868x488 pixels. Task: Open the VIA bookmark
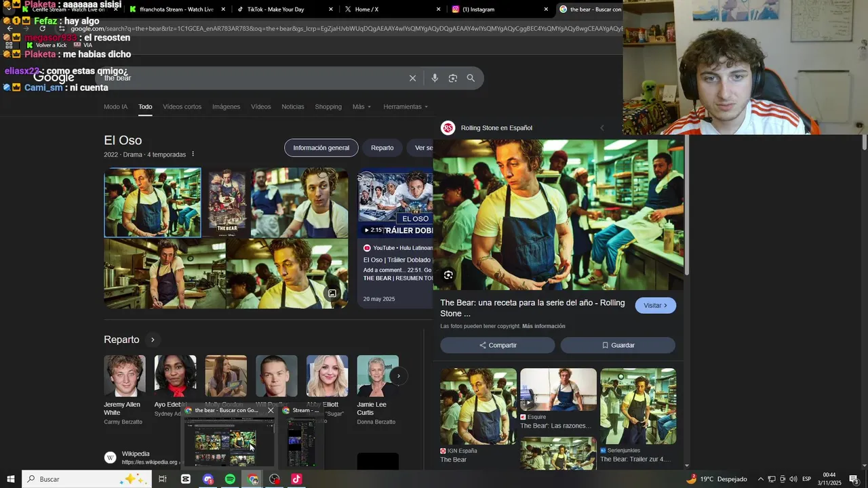pyautogui.click(x=83, y=45)
